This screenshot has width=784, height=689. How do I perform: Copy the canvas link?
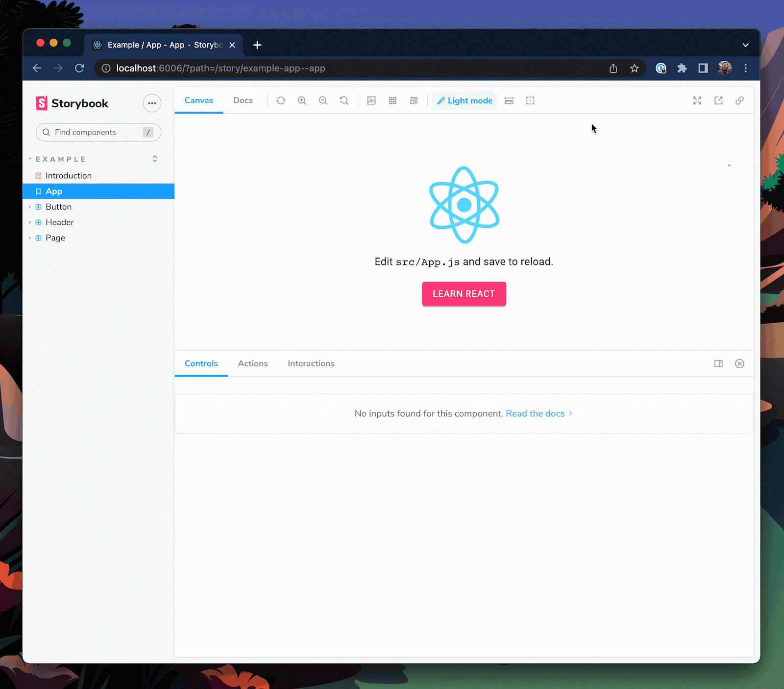(739, 101)
